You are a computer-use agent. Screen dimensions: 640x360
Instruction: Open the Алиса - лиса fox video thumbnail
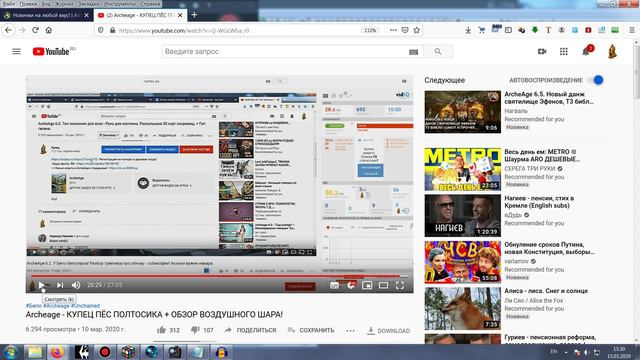click(462, 309)
